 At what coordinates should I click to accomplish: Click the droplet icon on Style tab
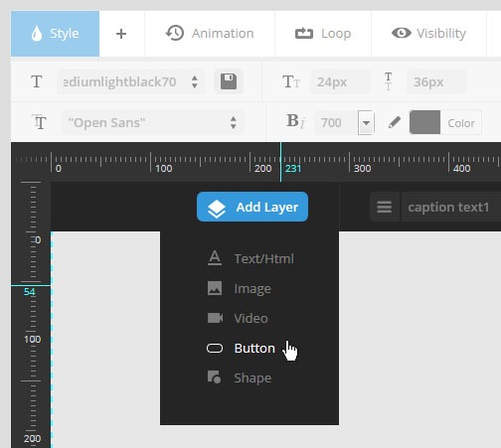point(37,34)
